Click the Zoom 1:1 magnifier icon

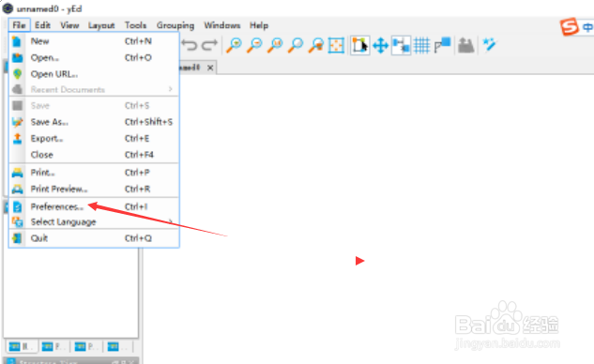pyautogui.click(x=275, y=45)
